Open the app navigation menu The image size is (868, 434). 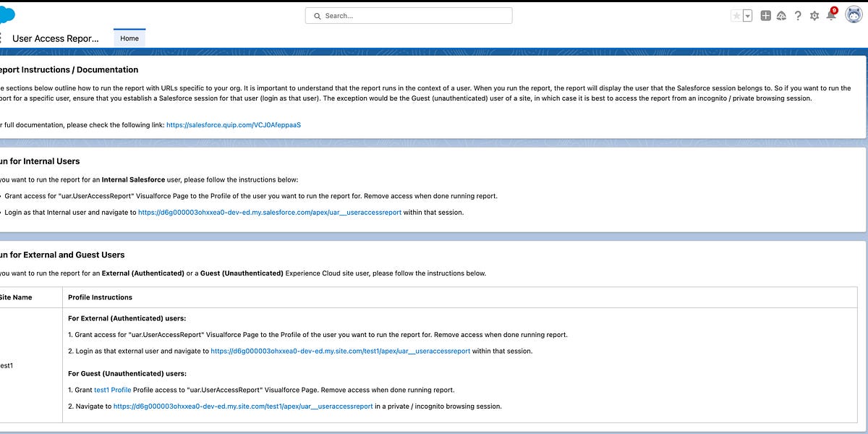pyautogui.click(x=1, y=38)
